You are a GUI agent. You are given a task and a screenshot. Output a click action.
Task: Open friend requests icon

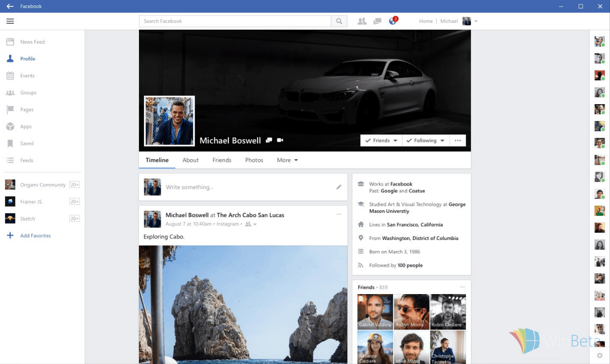pyautogui.click(x=362, y=21)
